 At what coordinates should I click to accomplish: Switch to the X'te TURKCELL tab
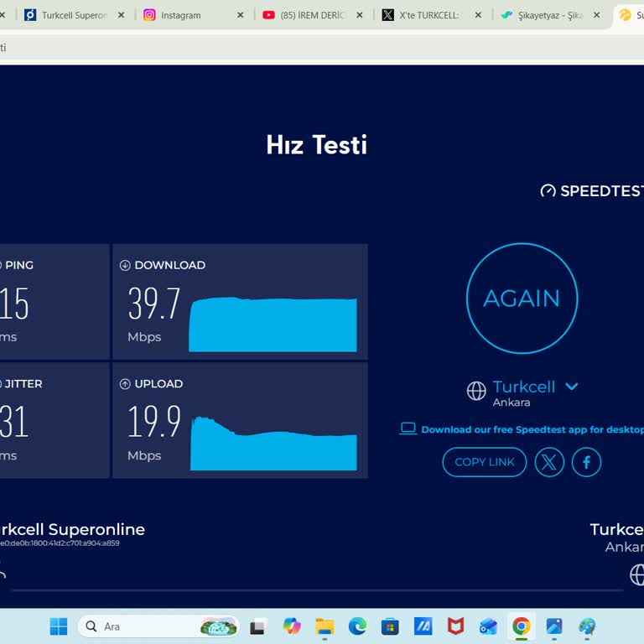pos(429,15)
